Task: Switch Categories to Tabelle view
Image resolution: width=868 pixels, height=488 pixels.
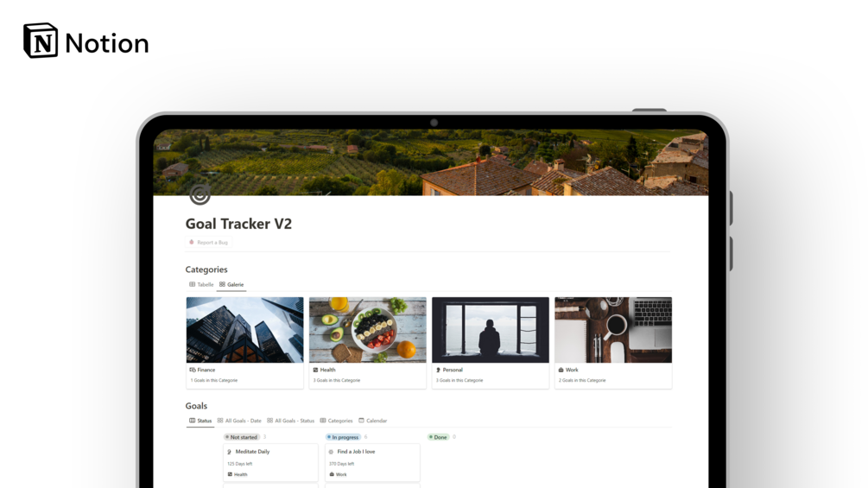Action: [x=201, y=284]
